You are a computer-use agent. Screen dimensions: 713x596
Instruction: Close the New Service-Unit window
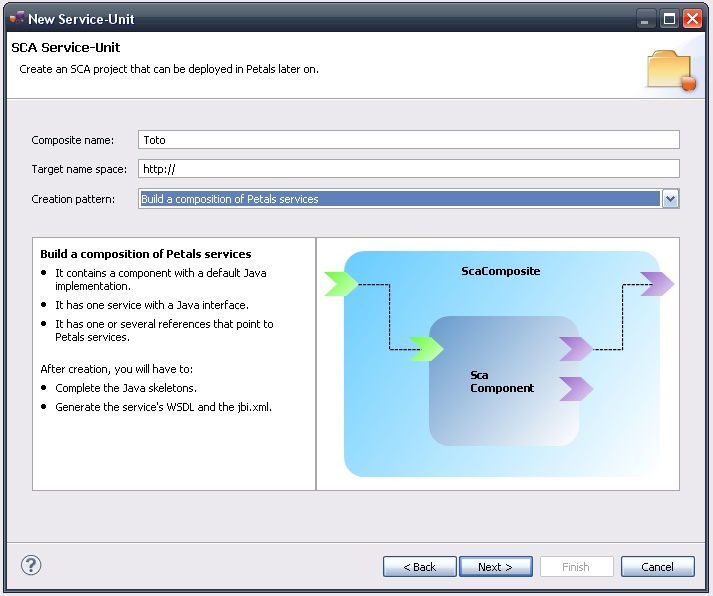pyautogui.click(x=692, y=19)
